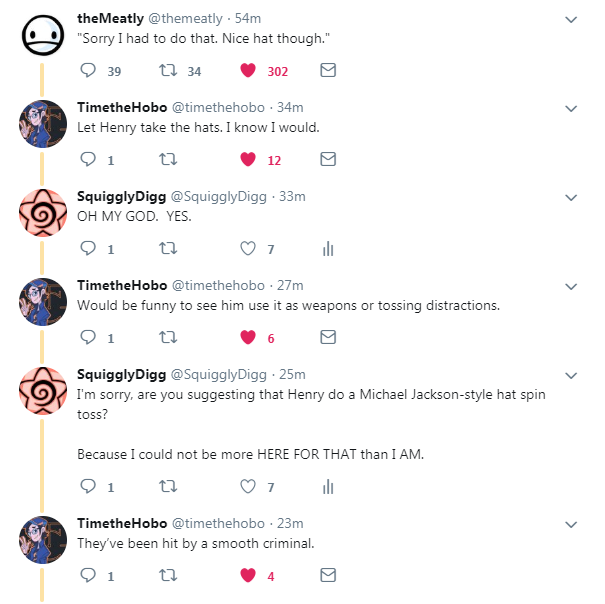The height and width of the screenshot is (604, 605).
Task: Send theMeatly's tweet via direct message
Action: (x=327, y=71)
